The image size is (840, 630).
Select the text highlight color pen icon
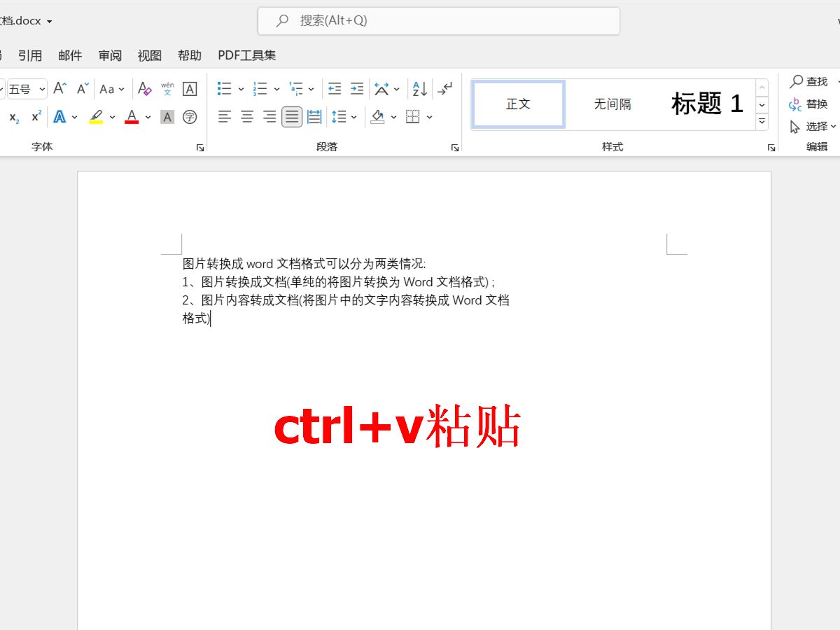94,117
